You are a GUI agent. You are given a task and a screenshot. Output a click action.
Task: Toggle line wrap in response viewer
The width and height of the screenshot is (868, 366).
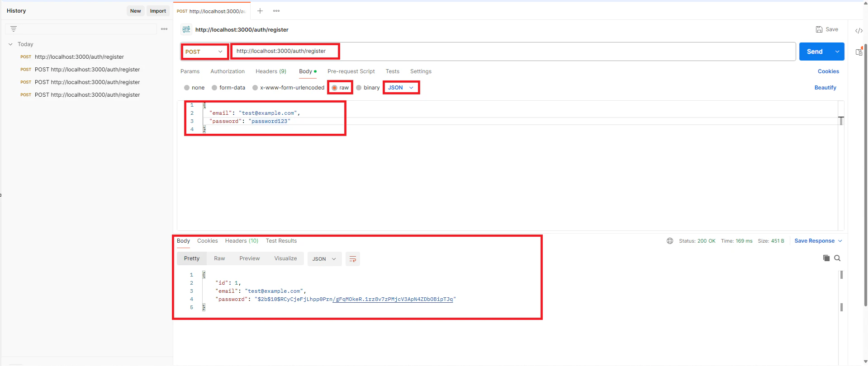tap(353, 259)
